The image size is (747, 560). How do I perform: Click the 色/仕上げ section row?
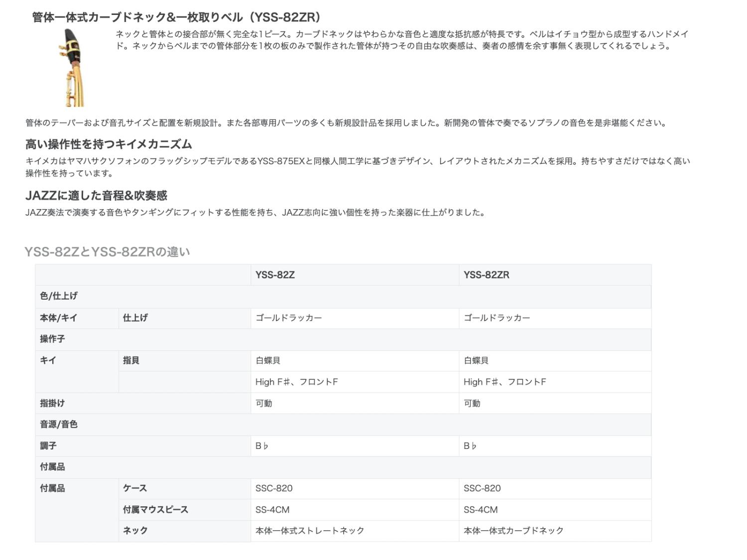point(59,296)
